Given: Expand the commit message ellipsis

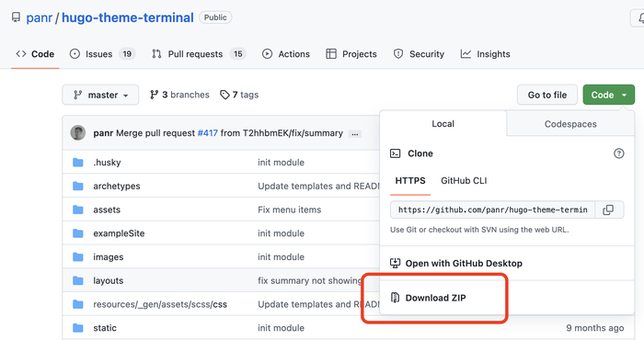Looking at the screenshot, I should 355,134.
